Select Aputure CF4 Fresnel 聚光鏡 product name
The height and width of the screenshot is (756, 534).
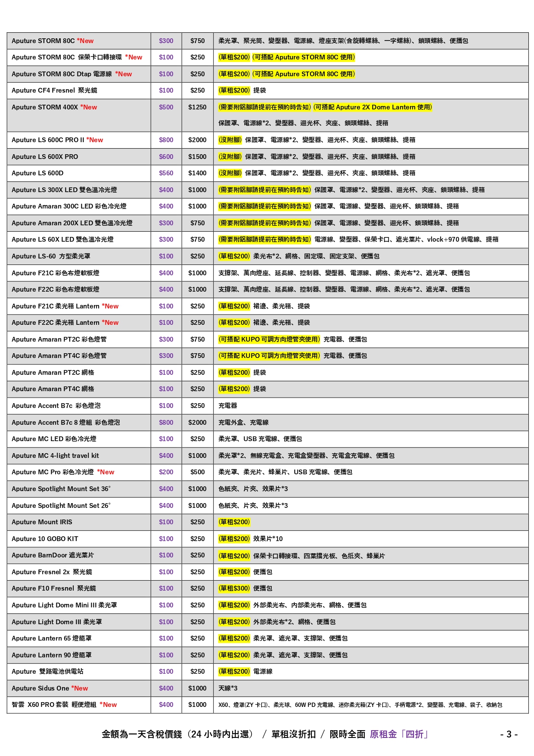(x=54, y=90)
